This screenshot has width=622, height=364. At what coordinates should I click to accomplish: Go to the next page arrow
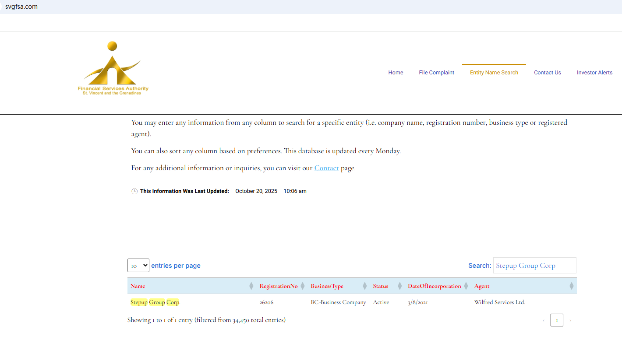tap(570, 321)
